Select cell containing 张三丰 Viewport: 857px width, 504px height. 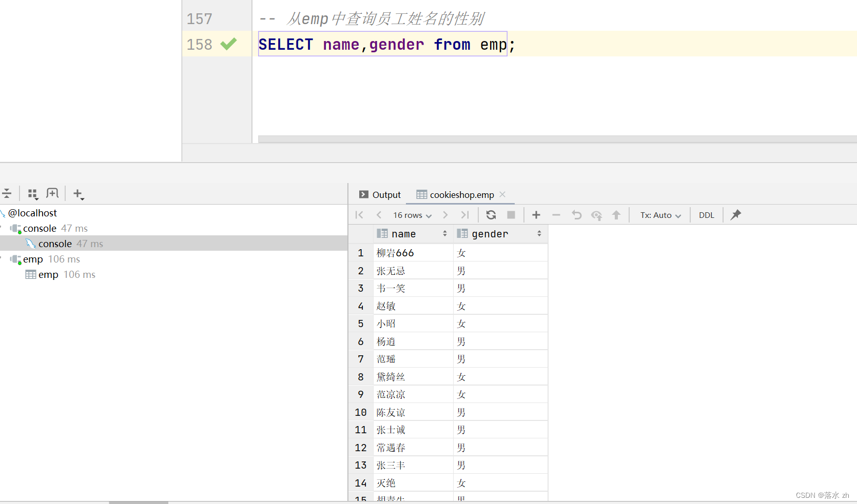tap(413, 465)
